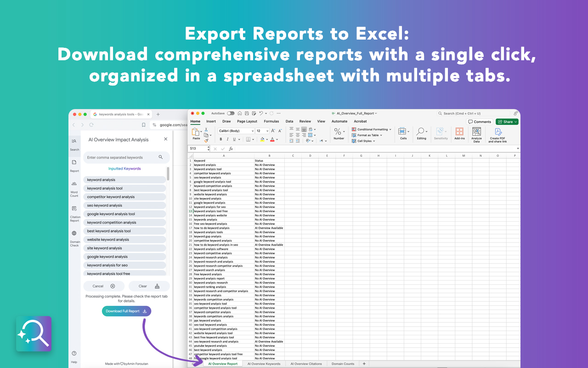Toggle AutoSave in Excel
Screen dimensions: 588x368
point(231,113)
